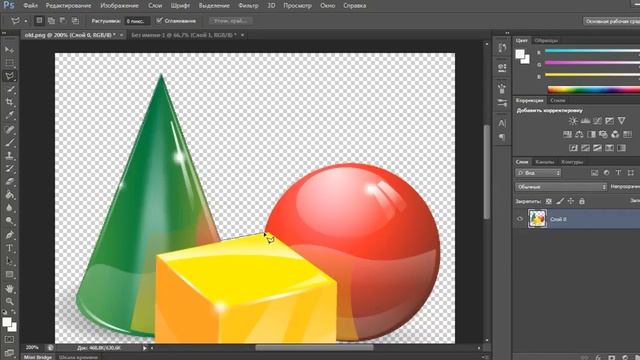Switch to the Образцы tab
The height and width of the screenshot is (360, 640).
pyautogui.click(x=546, y=40)
